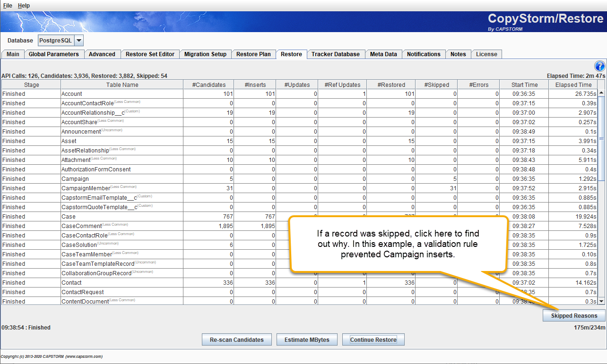Select the CollaborationGroupRecord row name
Screen dimensions: 607x364
click(x=96, y=273)
